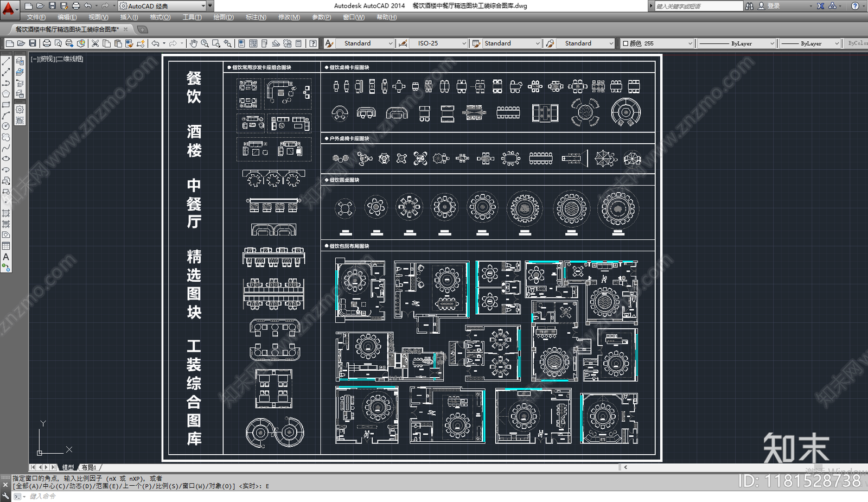The image size is (868, 502).
Task: Click the Plot printer icon
Action: (47, 43)
